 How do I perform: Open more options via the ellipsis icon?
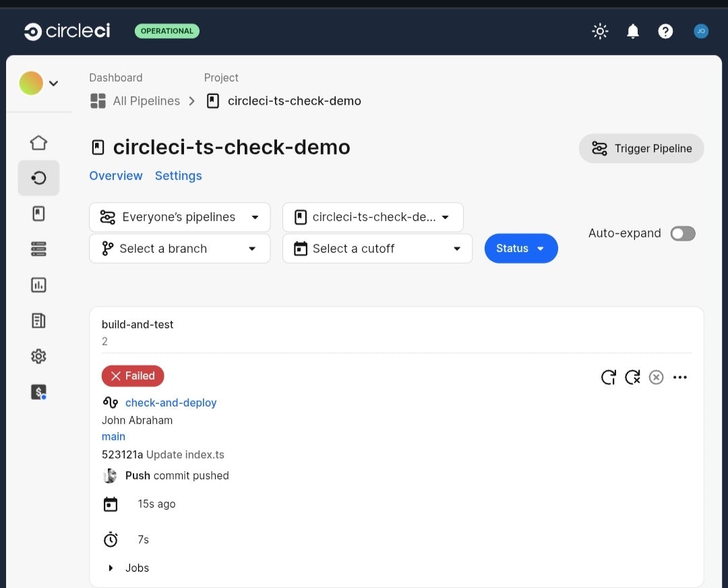680,377
